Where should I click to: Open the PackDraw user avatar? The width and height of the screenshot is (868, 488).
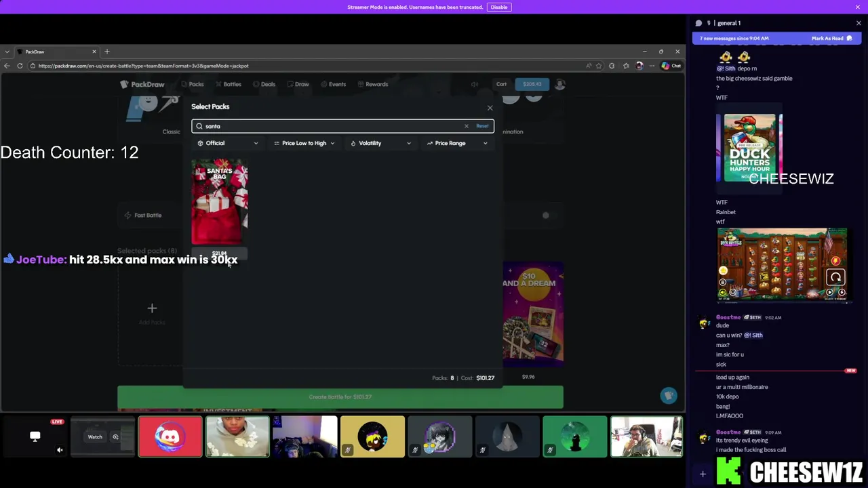[x=560, y=84]
